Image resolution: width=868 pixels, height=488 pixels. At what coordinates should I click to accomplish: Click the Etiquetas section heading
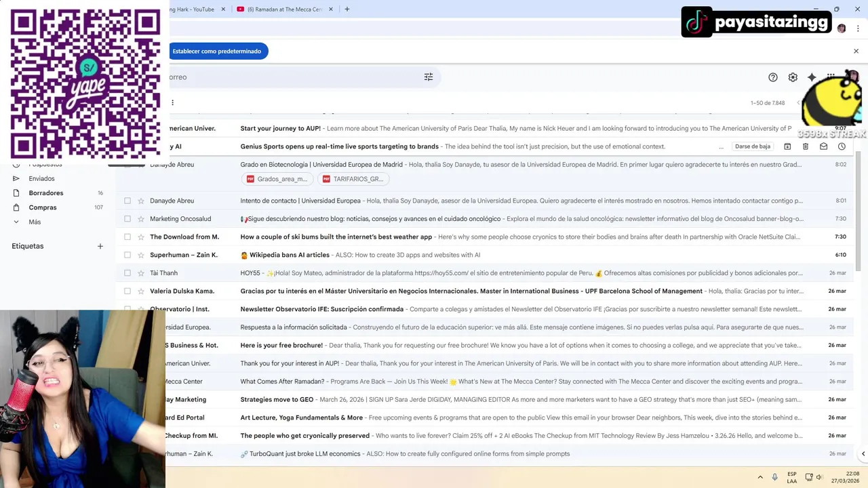pos(28,246)
